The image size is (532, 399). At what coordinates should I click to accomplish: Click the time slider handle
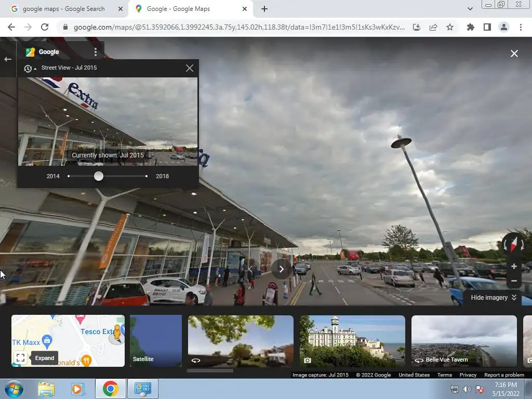point(99,176)
